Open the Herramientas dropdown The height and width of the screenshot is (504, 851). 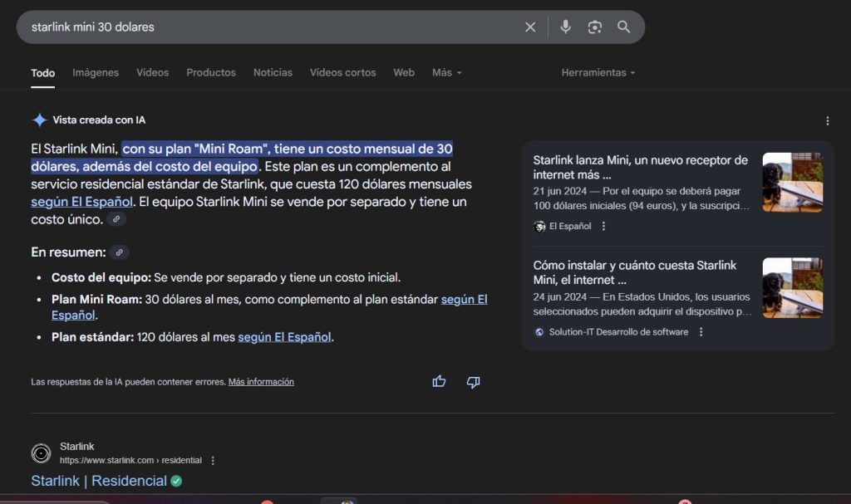click(x=598, y=73)
